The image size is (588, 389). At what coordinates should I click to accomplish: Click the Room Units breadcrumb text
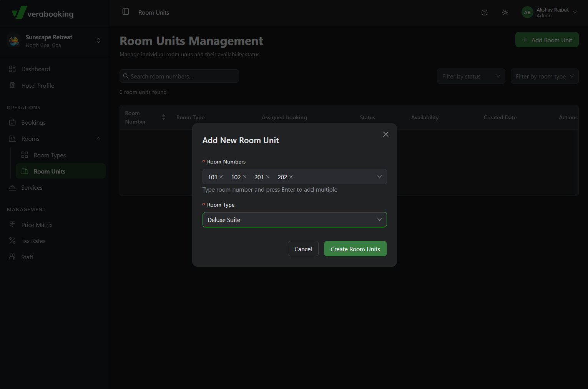pos(154,13)
